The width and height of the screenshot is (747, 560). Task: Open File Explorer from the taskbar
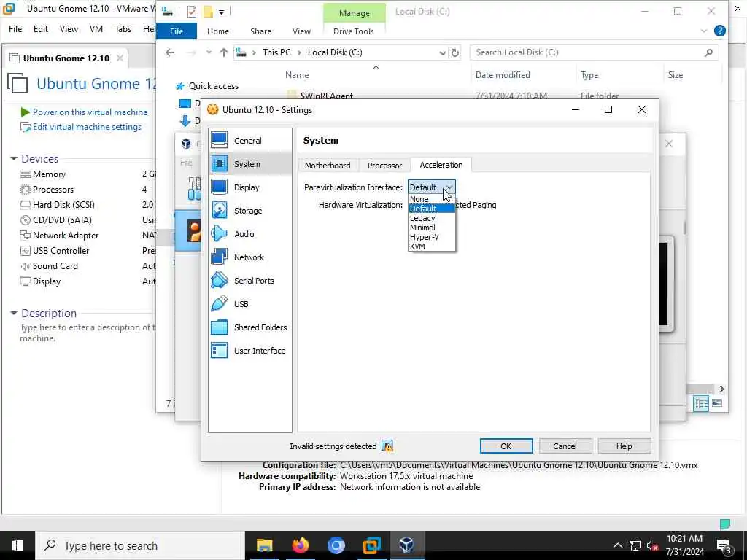[x=264, y=545]
